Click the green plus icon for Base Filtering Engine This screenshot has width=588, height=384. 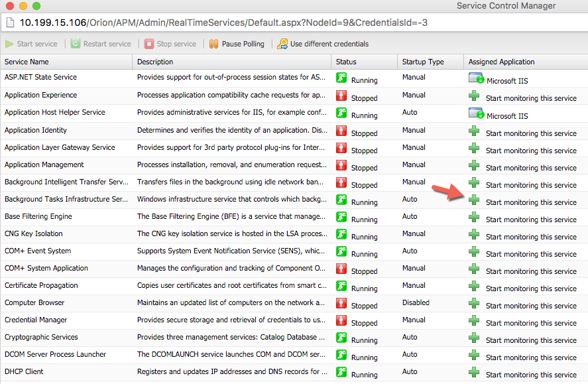(474, 217)
